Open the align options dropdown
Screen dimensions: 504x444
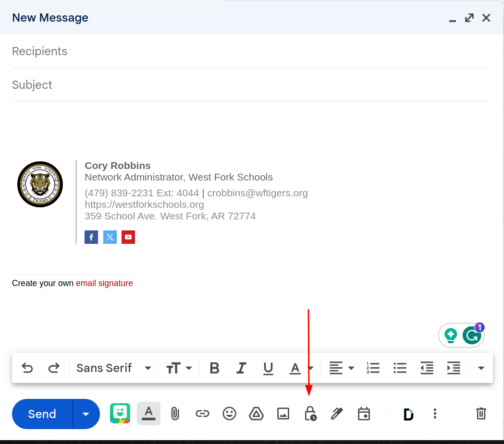342,368
